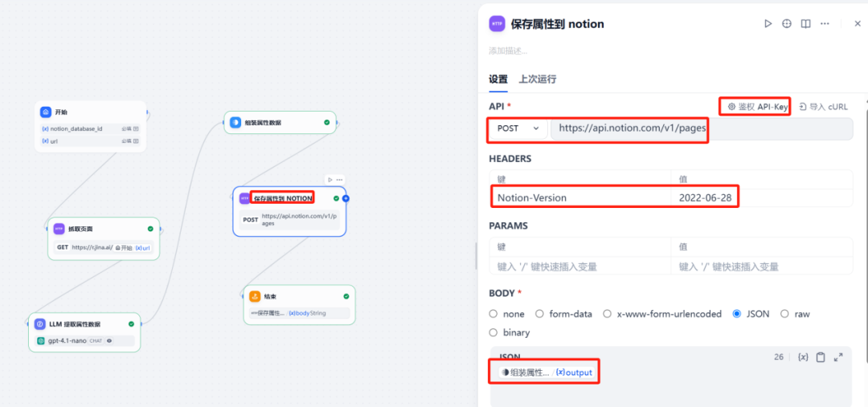Select the JSON body type
The height and width of the screenshot is (407, 868).
pyautogui.click(x=737, y=314)
